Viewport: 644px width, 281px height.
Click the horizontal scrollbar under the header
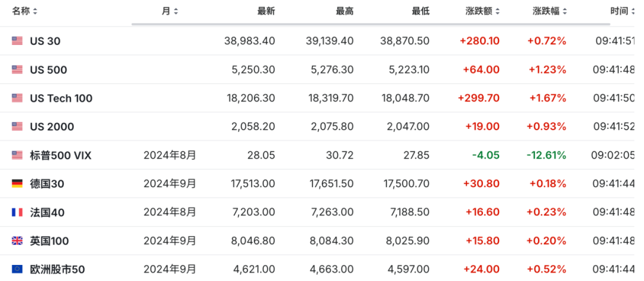(x=370, y=24)
